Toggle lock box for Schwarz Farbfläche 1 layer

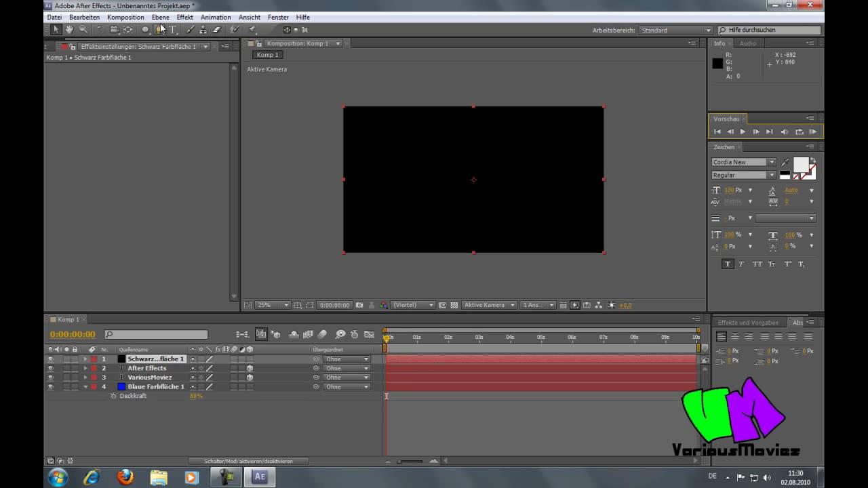tap(74, 359)
